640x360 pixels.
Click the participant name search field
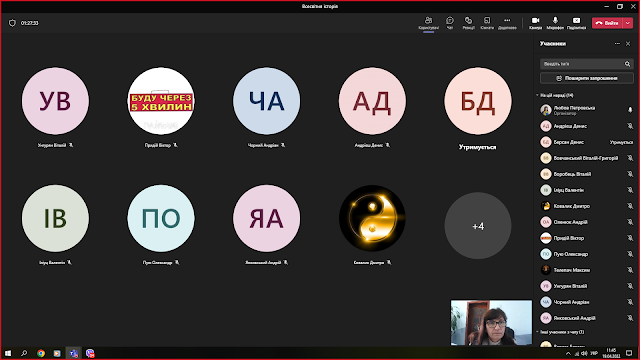tap(587, 64)
